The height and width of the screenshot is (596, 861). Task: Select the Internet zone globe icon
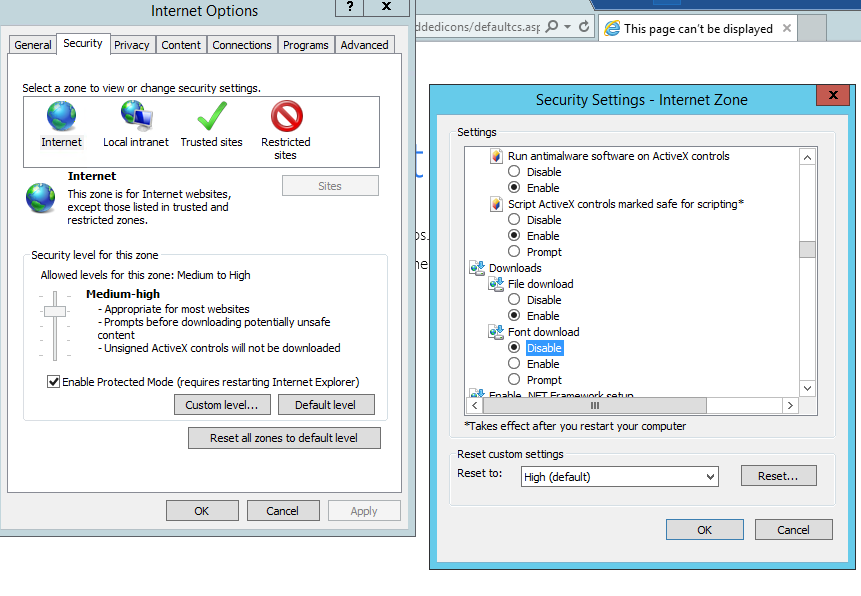coord(62,116)
